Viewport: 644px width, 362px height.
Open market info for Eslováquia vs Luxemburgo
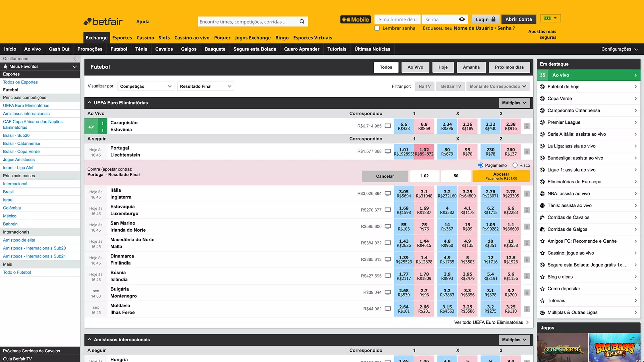(x=527, y=210)
